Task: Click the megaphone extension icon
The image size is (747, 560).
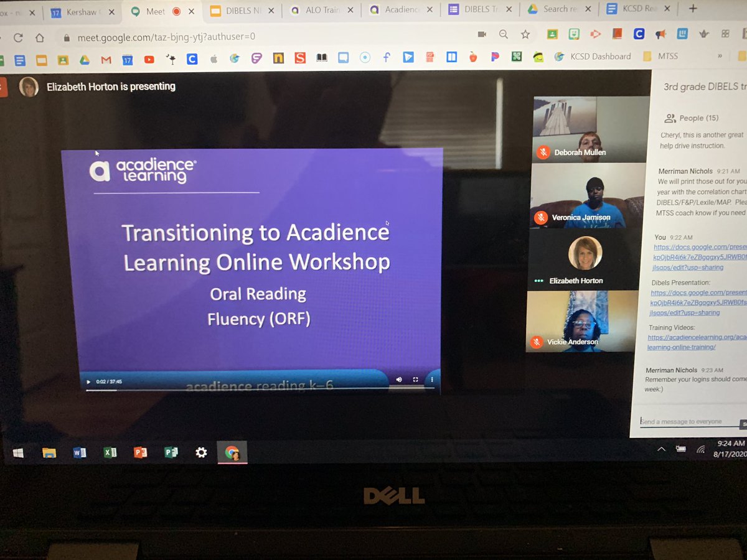Action: [660, 34]
